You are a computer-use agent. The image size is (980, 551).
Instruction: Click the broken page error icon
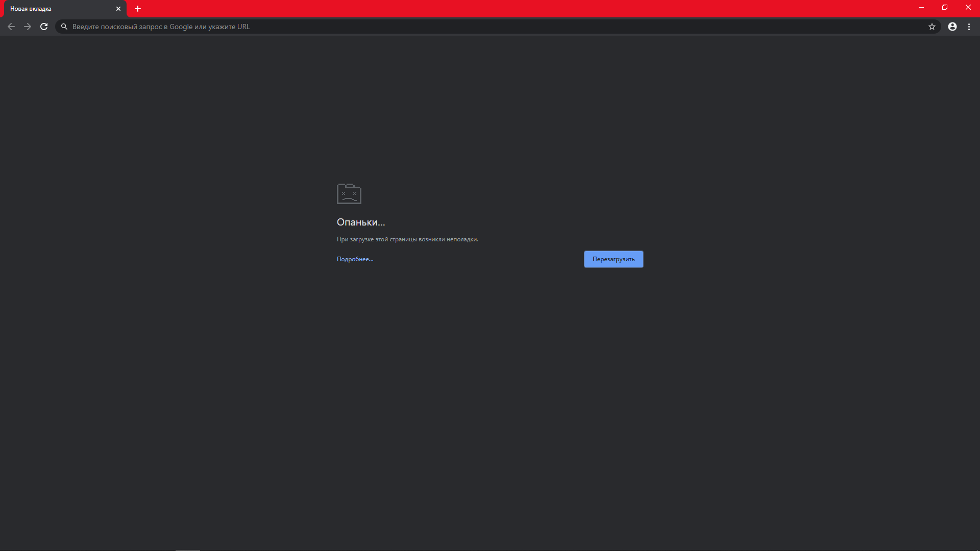(x=349, y=193)
